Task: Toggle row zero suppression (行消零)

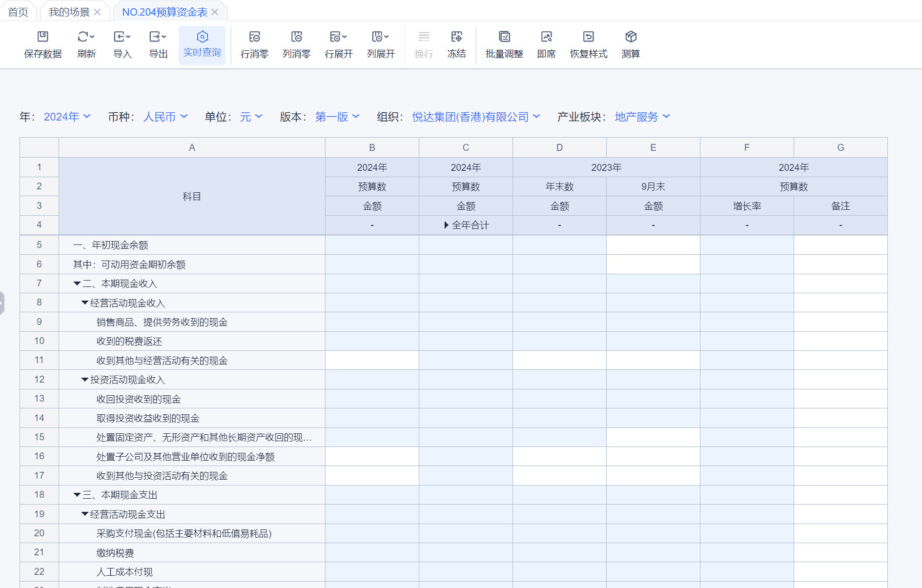Action: [254, 37]
